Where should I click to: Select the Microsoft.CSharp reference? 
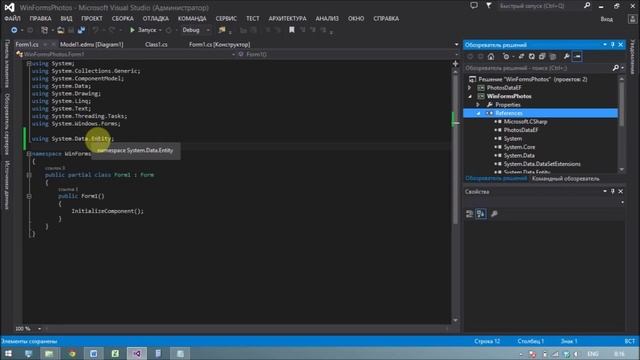click(x=525, y=122)
